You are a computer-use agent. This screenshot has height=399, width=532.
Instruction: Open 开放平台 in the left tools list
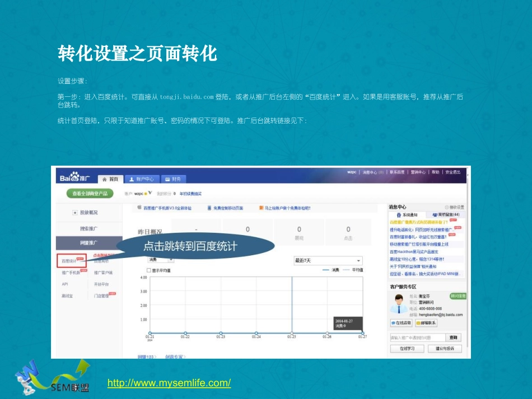(x=101, y=284)
